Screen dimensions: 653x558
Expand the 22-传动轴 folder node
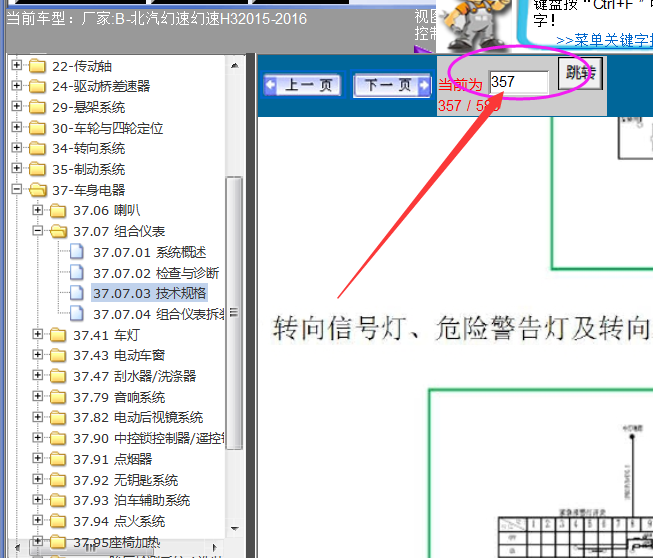pyautogui.click(x=17, y=65)
